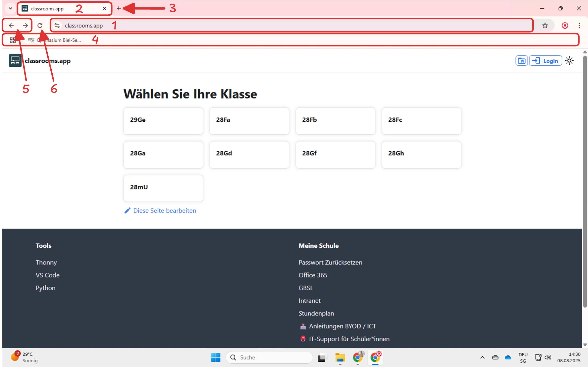Expand the system tray hidden icons chevron
588x367 pixels.
pos(482,357)
